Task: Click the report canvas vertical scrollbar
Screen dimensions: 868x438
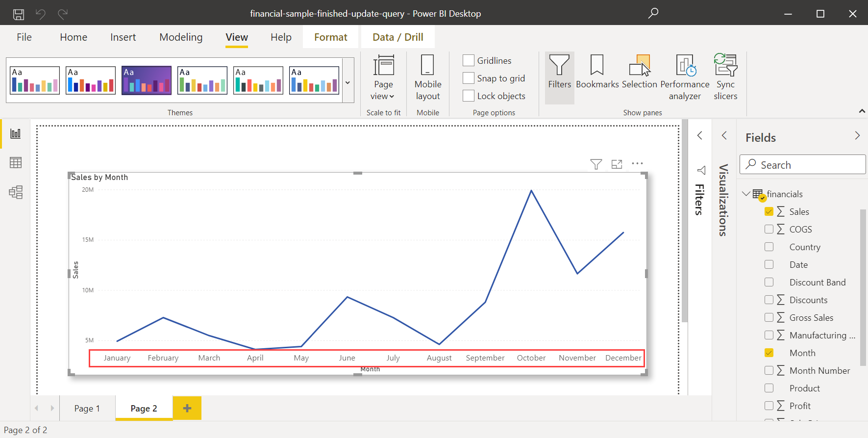Action: tap(685, 221)
